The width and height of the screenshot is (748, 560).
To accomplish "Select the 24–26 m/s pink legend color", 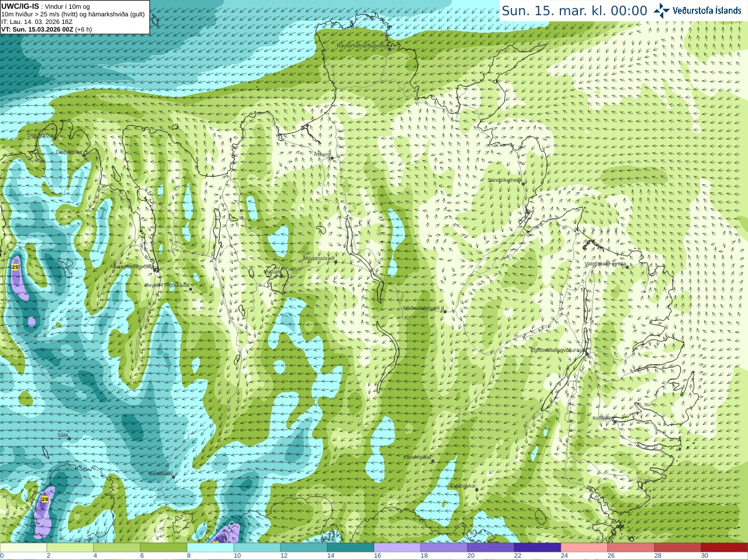I will (x=584, y=548).
